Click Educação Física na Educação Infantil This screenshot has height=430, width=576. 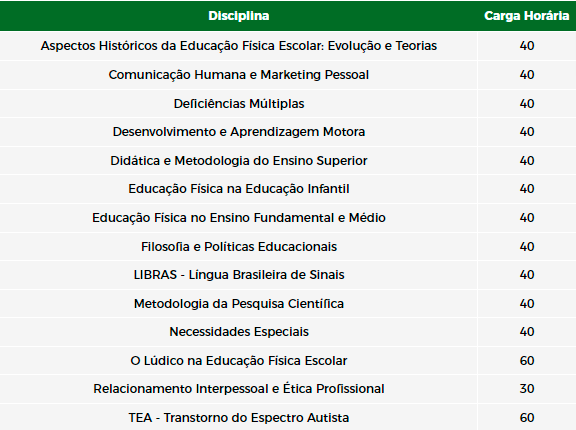pyautogui.click(x=239, y=189)
